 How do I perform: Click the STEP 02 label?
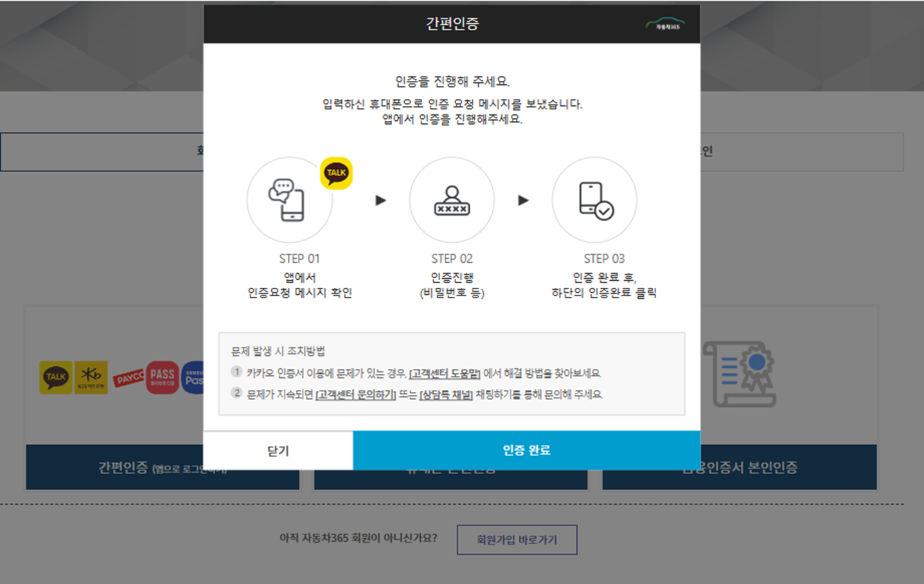(x=452, y=258)
